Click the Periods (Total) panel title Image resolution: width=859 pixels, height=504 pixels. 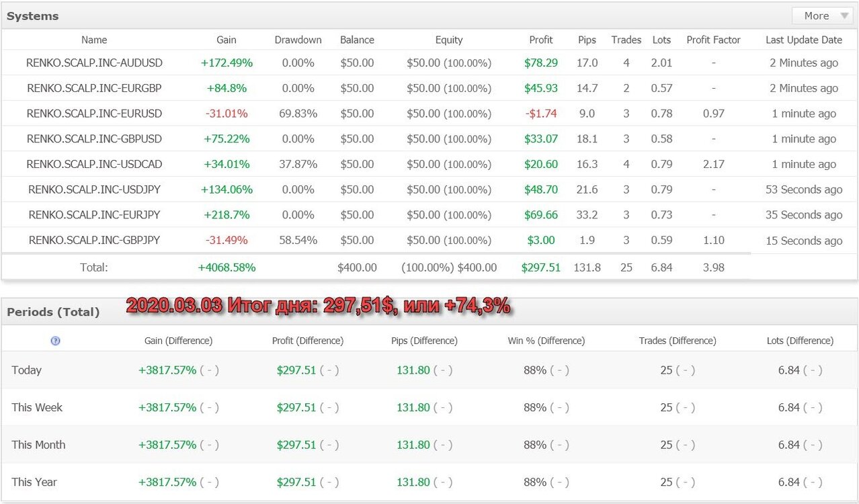point(53,312)
